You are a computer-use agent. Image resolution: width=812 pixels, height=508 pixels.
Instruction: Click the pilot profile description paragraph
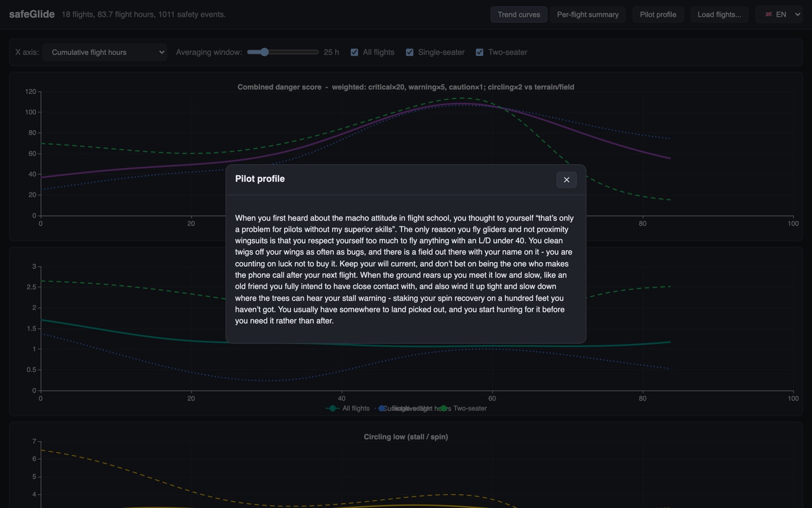pos(404,269)
